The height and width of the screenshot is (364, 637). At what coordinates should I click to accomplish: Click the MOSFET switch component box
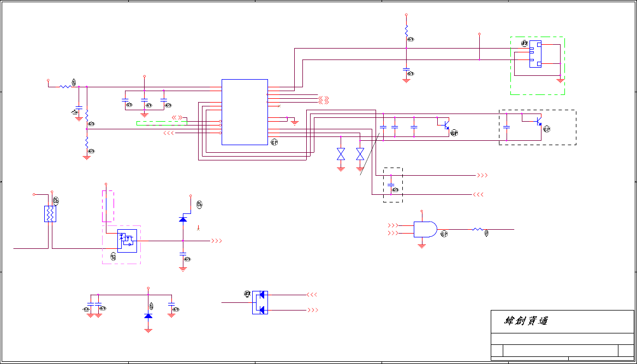coord(127,241)
